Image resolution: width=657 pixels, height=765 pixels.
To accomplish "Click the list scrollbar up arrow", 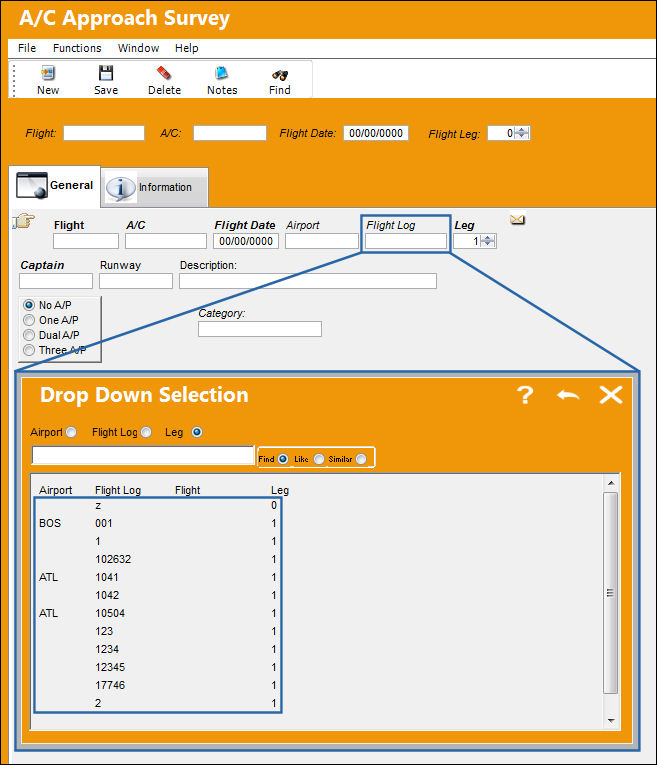I will [x=611, y=483].
